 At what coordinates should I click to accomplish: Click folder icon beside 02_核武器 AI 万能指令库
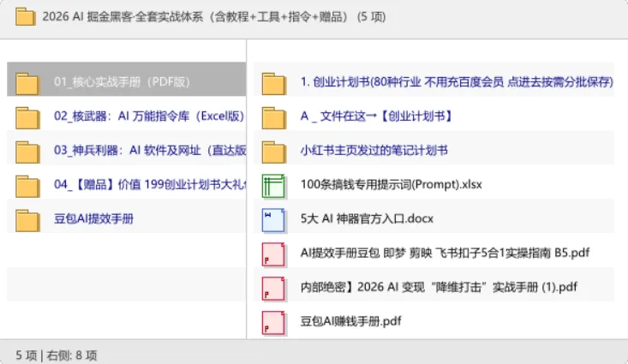[x=27, y=117]
